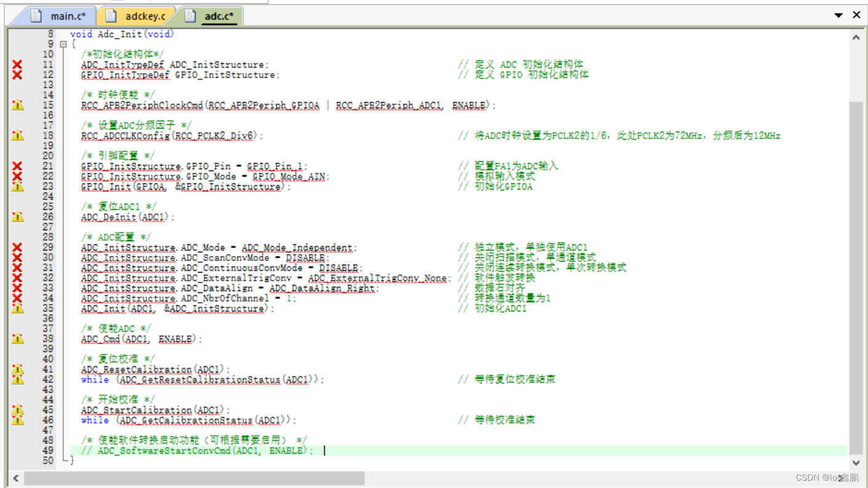The width and height of the screenshot is (868, 488).
Task: Click the warning icon on line 18
Action: tap(17, 135)
